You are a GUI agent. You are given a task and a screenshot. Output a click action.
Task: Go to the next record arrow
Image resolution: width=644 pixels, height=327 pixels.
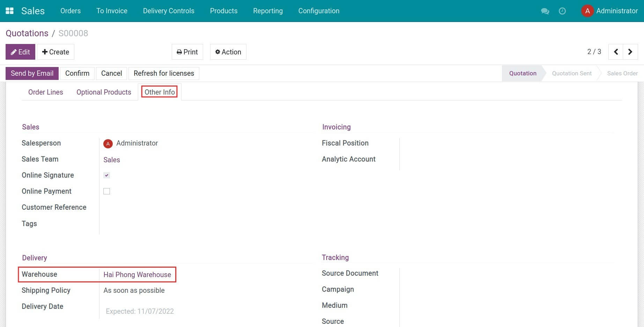tap(630, 52)
